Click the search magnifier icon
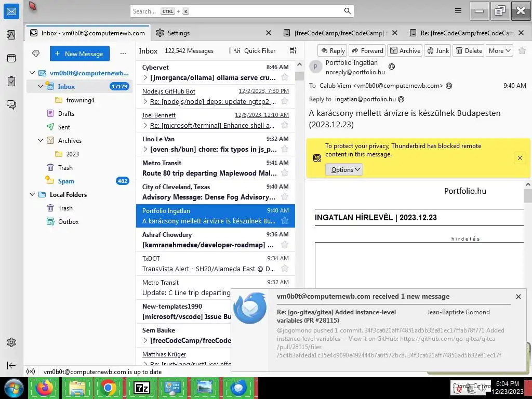 coord(348,11)
